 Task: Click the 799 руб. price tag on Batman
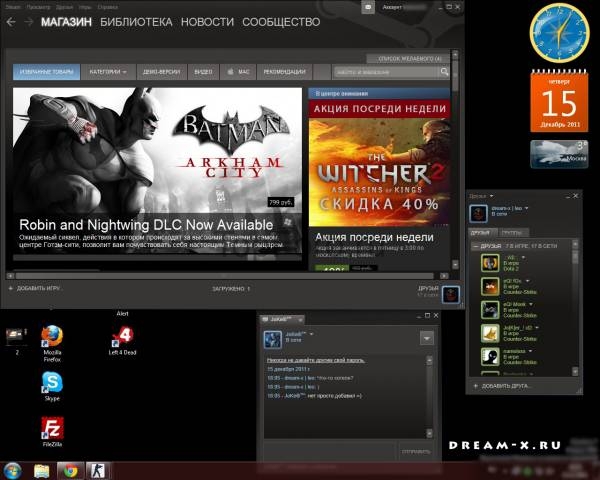click(x=281, y=202)
